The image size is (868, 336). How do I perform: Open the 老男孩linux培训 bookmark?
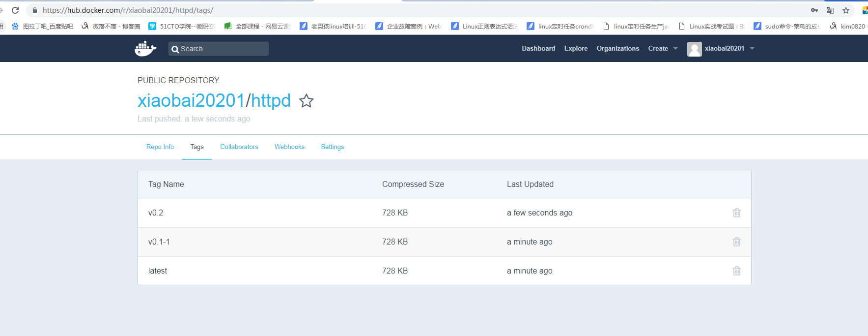pos(333,26)
